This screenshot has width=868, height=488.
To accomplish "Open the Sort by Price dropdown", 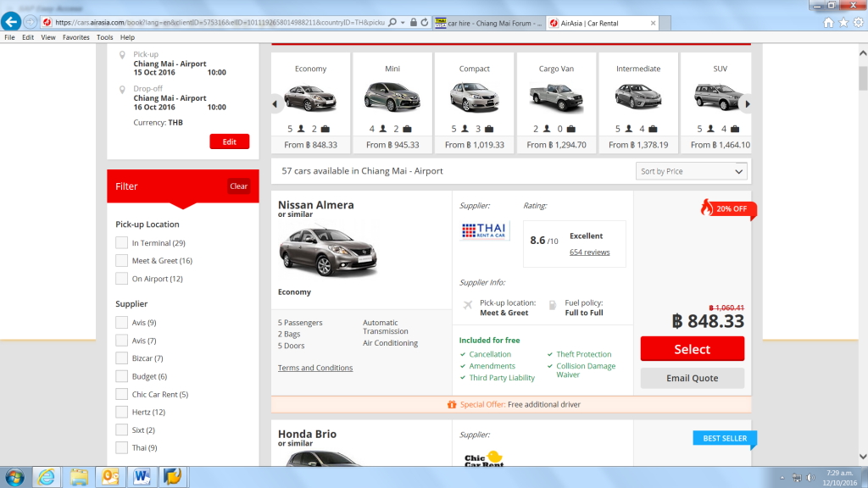I will (x=692, y=171).
